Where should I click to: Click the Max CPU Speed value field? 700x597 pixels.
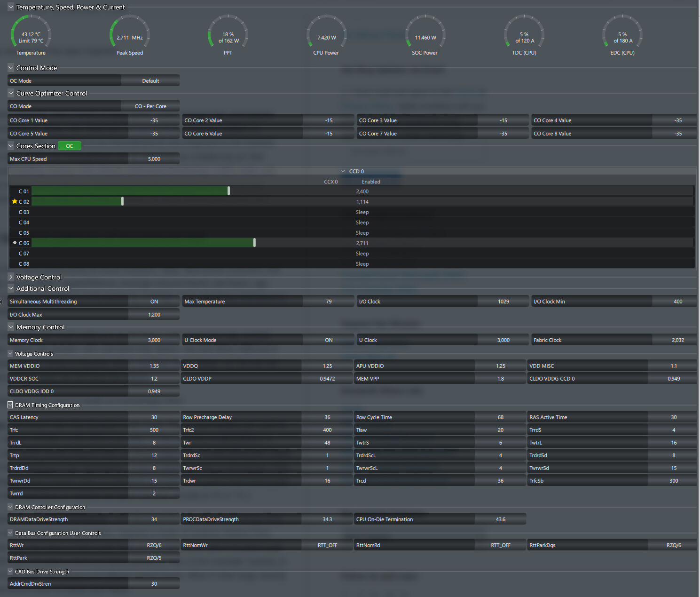[154, 159]
